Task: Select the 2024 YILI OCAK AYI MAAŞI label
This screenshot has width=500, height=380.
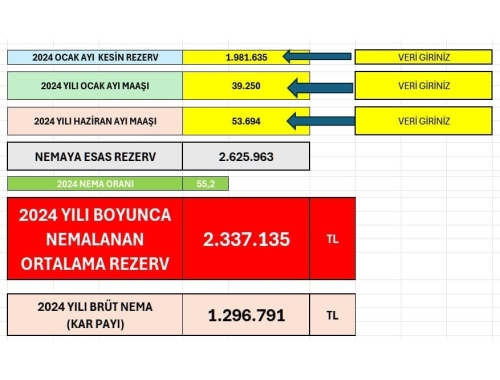Action: [95, 86]
